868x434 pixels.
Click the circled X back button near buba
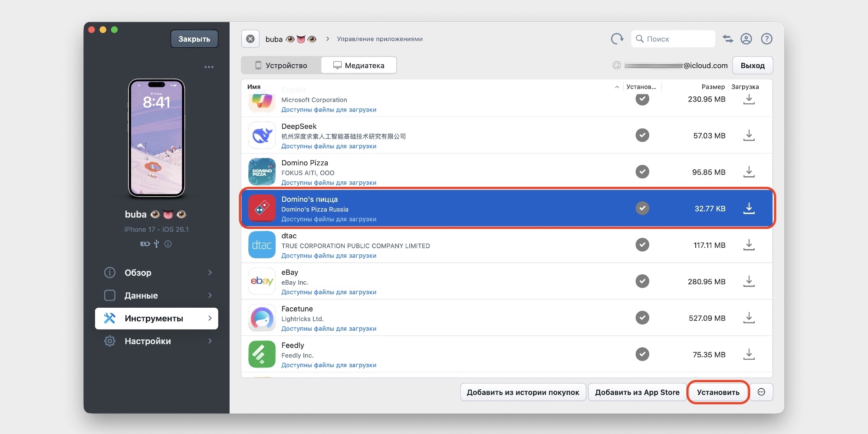[x=250, y=39]
